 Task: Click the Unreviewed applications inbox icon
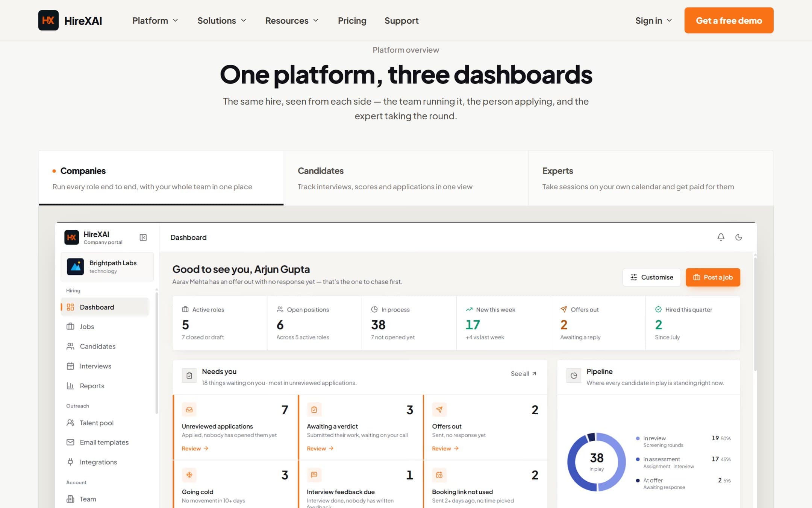click(x=189, y=409)
